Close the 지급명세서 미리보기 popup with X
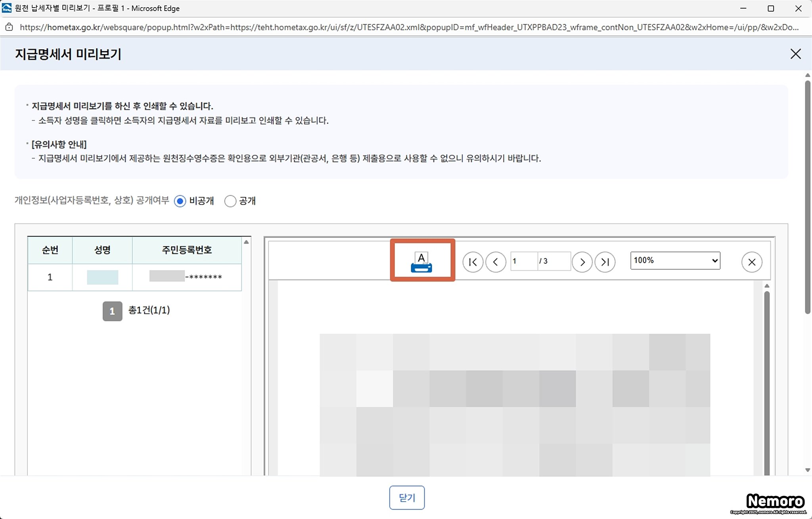Viewport: 812px width, 519px height. pos(795,54)
